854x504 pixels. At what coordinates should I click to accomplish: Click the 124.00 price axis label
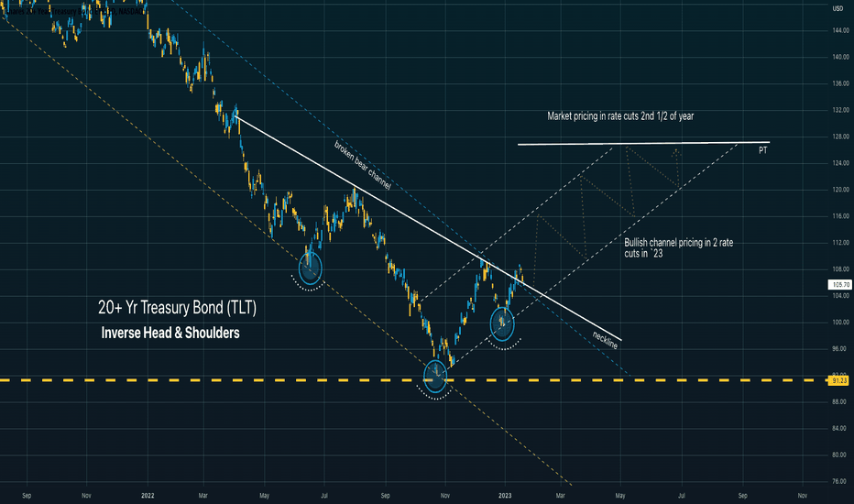840,163
